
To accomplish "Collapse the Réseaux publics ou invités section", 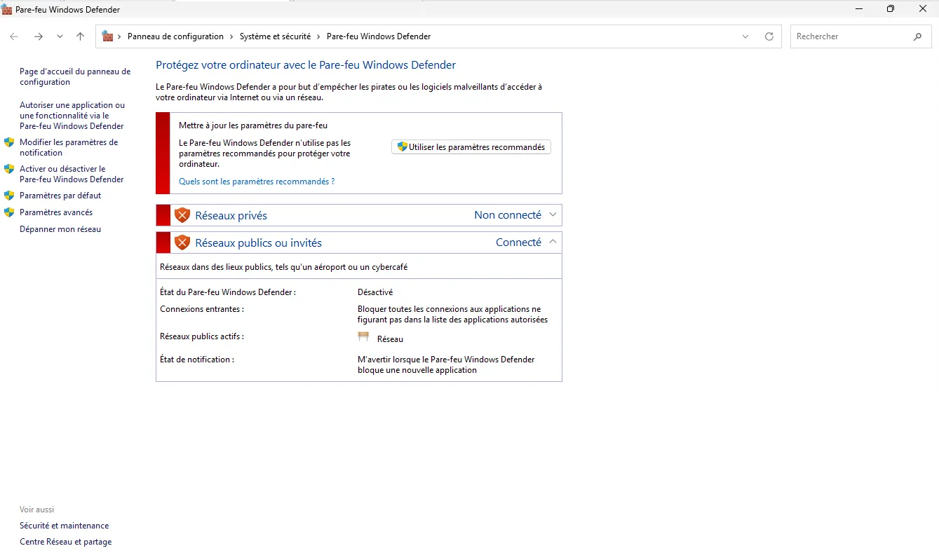I will click(553, 242).
